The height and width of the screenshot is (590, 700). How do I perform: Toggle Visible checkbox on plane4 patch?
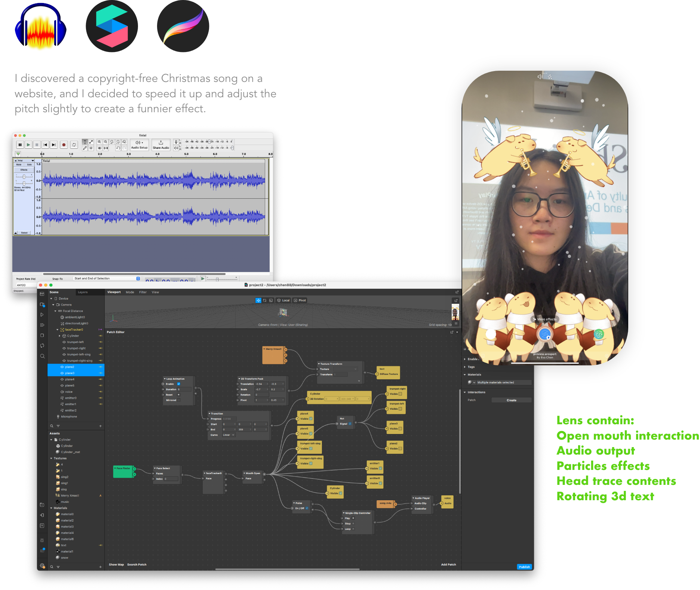click(311, 419)
